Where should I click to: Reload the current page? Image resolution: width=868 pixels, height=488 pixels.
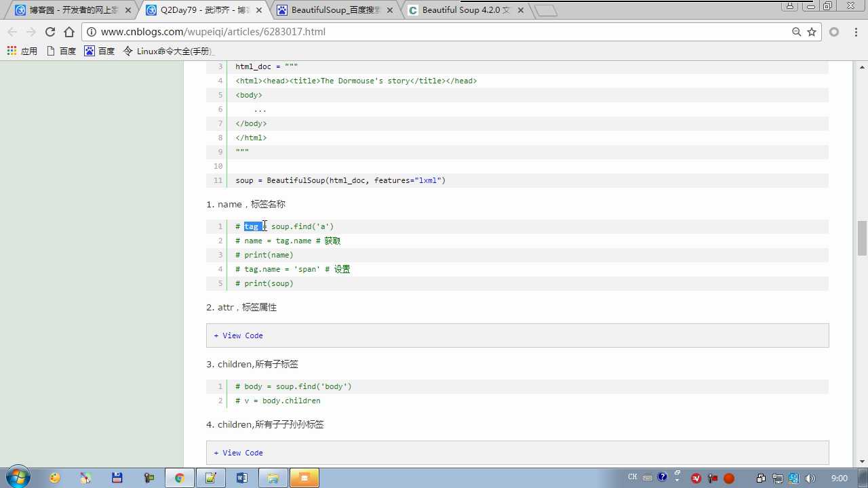click(x=50, y=32)
